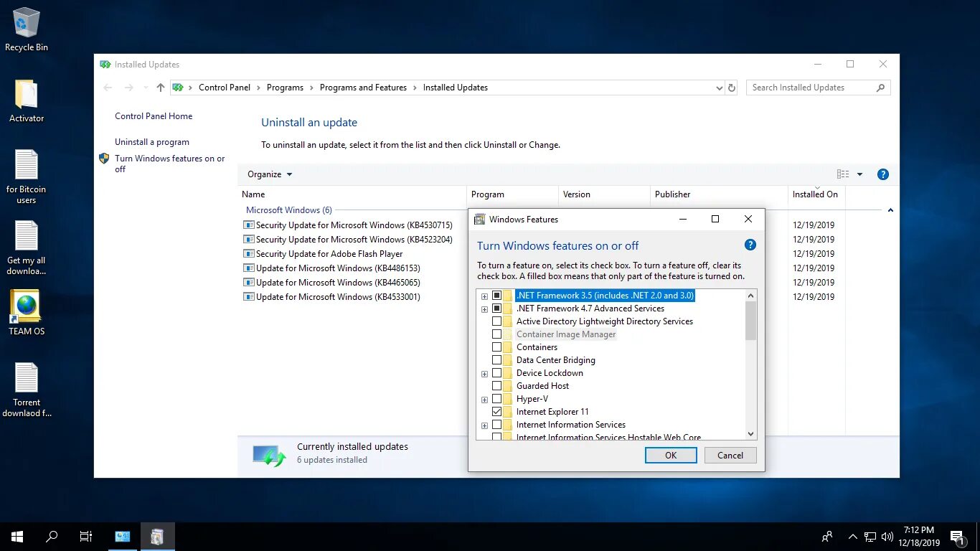Select the TEAM OS shortcut icon
980x551 pixels.
tap(27, 306)
